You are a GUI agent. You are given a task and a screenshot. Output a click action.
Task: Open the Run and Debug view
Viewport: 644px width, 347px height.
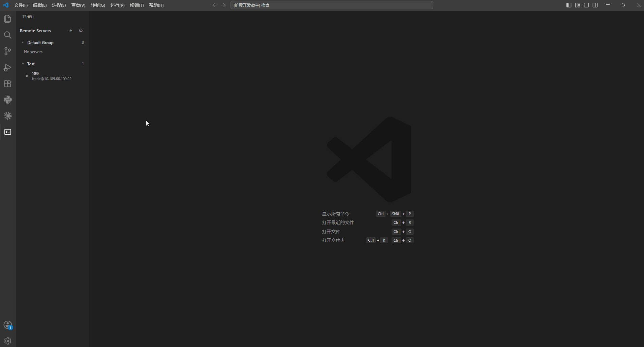(8, 67)
